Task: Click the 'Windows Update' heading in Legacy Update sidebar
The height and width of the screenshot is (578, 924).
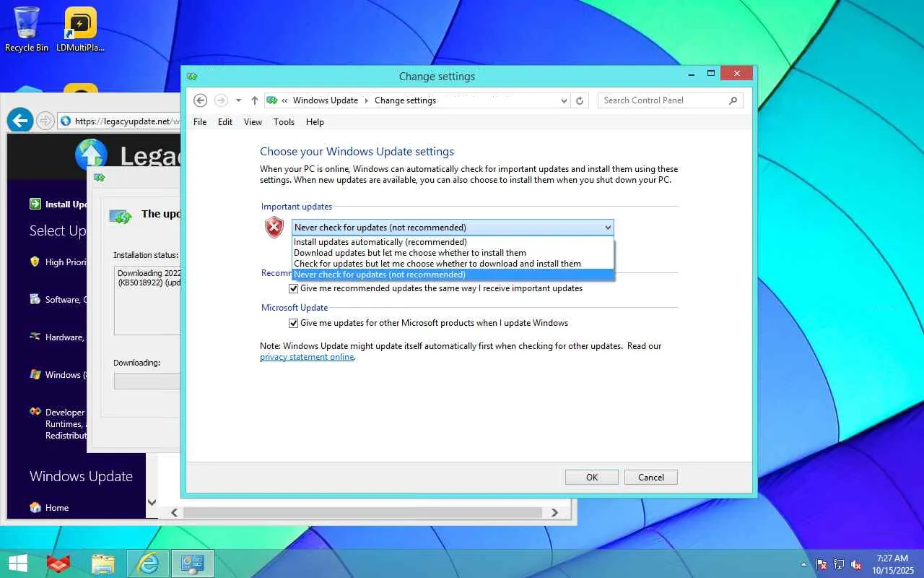Action: [x=81, y=476]
